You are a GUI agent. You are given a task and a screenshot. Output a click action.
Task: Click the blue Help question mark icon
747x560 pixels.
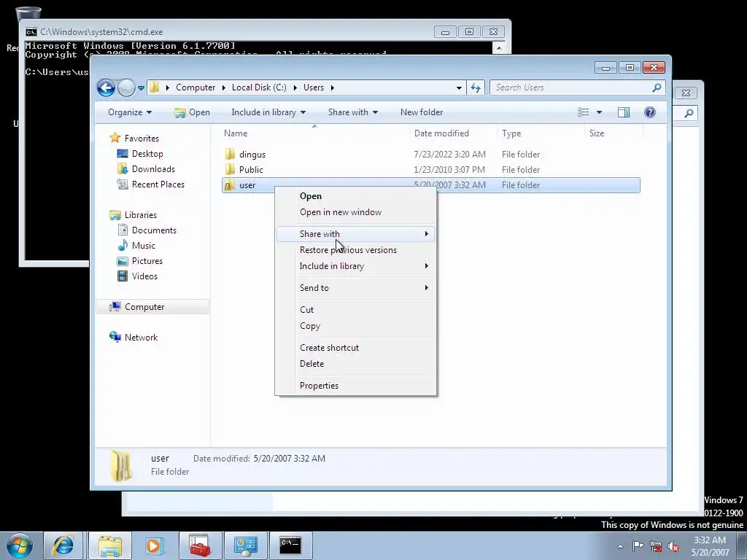click(650, 112)
